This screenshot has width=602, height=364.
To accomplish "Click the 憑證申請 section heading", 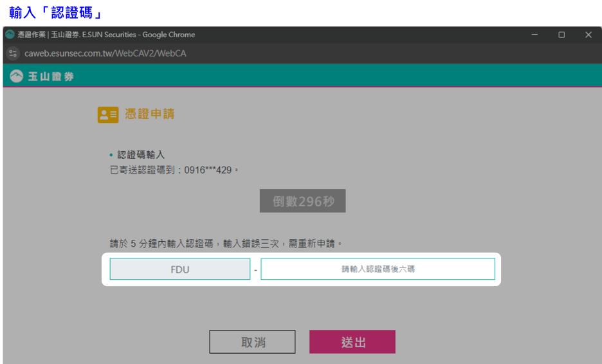I will click(x=149, y=114).
